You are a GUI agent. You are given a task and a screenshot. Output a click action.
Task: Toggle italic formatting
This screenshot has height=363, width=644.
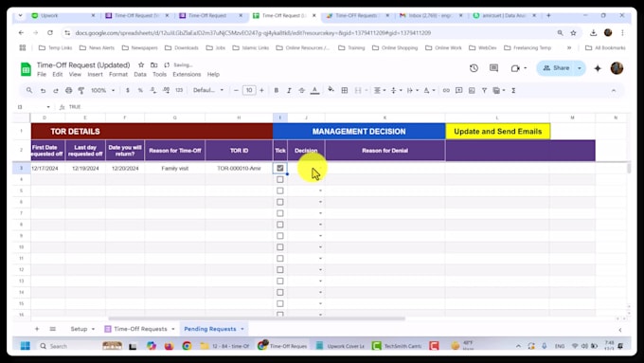289,90
